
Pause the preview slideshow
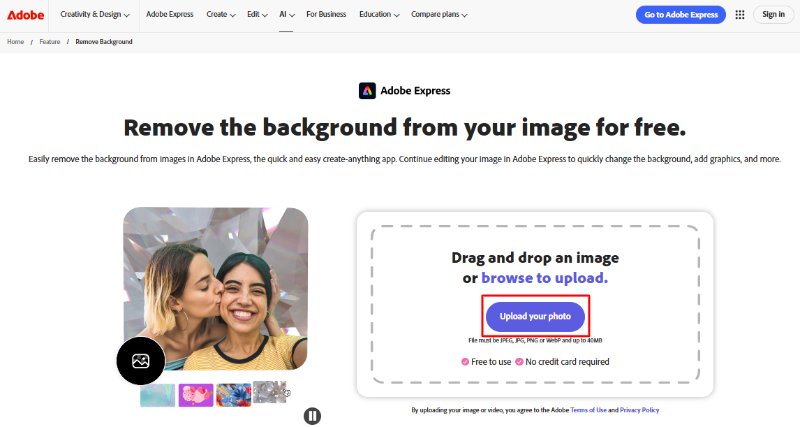point(312,416)
